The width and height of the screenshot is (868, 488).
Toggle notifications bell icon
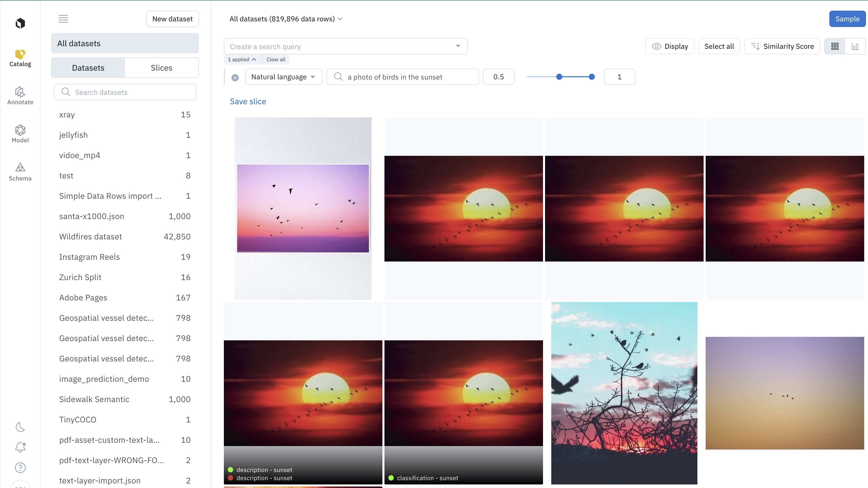tap(20, 447)
